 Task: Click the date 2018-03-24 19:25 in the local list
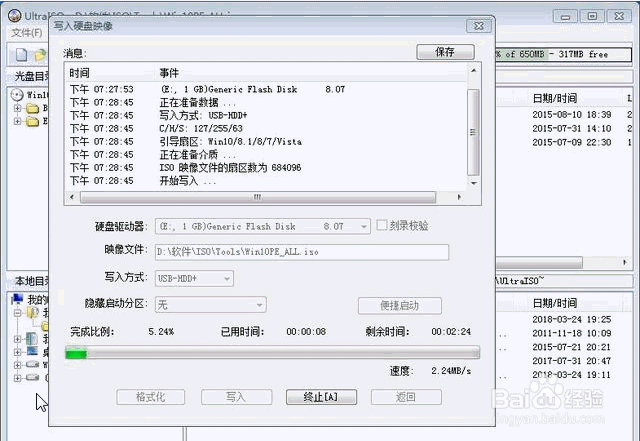tap(572, 319)
